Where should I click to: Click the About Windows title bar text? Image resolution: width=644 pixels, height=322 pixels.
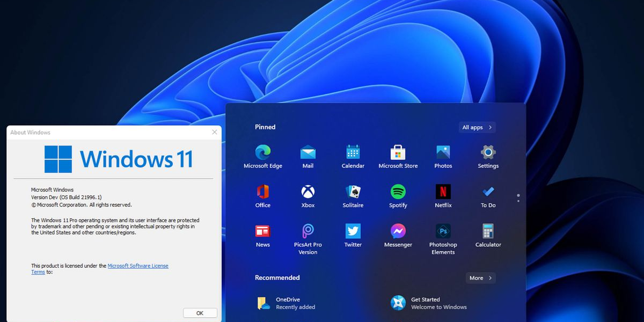coord(31,133)
